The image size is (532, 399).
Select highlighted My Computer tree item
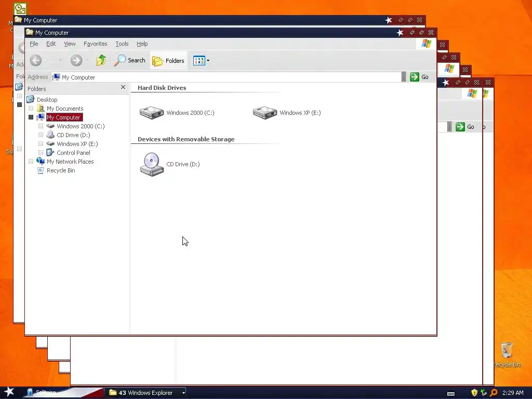click(64, 117)
